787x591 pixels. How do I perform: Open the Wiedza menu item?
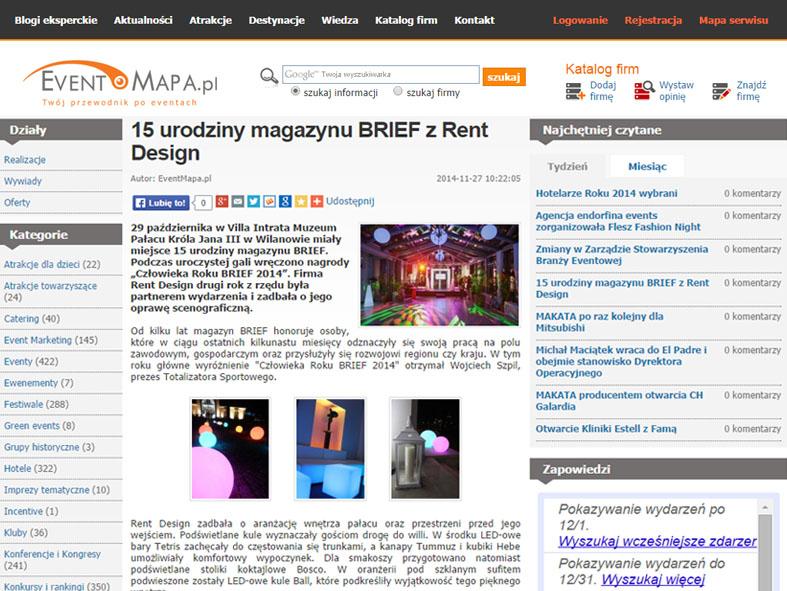[x=340, y=20]
